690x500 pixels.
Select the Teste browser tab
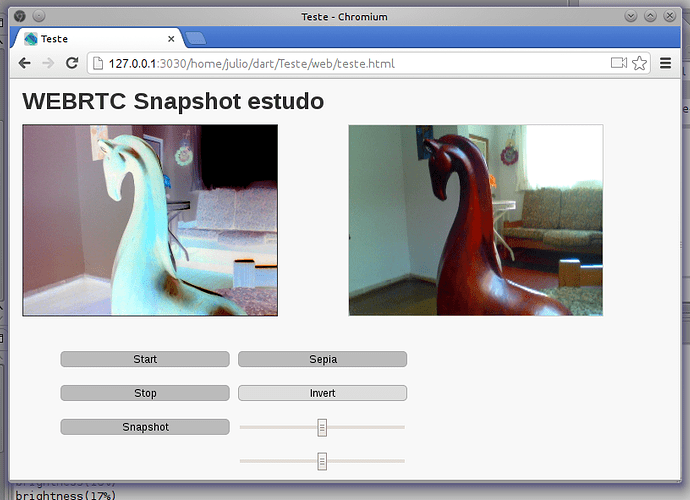[96, 39]
